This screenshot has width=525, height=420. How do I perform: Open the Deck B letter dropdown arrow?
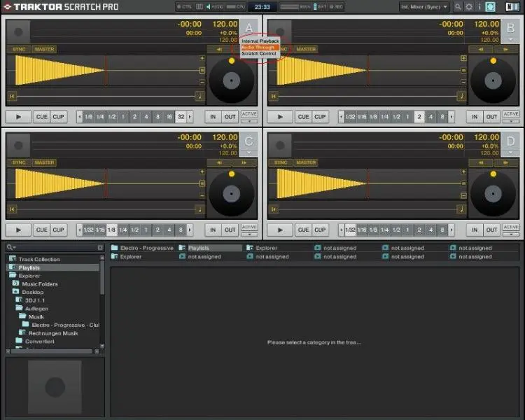(511, 40)
